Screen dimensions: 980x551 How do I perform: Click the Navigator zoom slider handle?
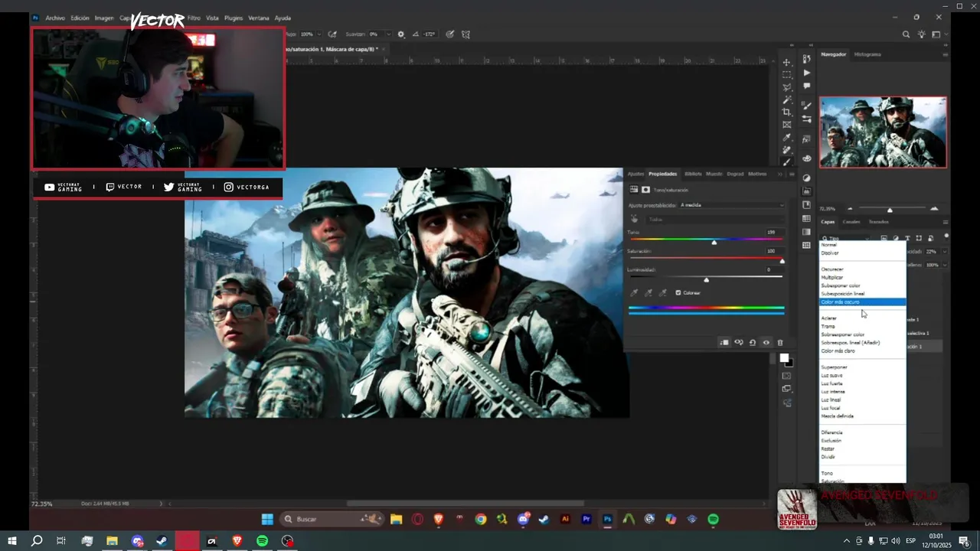coord(890,210)
